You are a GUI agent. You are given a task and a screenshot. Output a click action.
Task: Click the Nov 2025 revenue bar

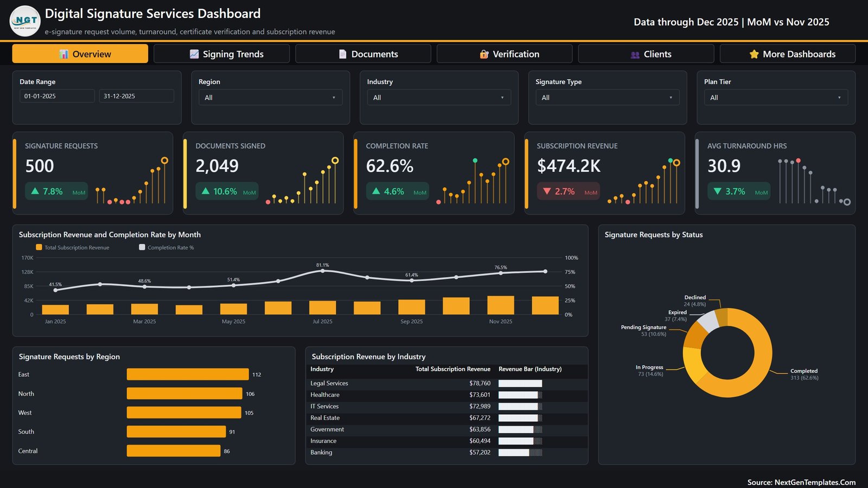click(501, 305)
